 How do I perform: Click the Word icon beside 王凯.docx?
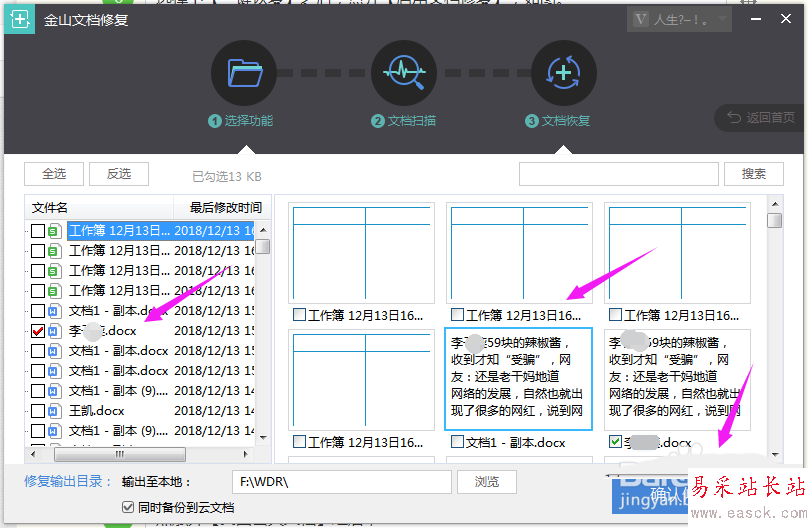tap(54, 411)
